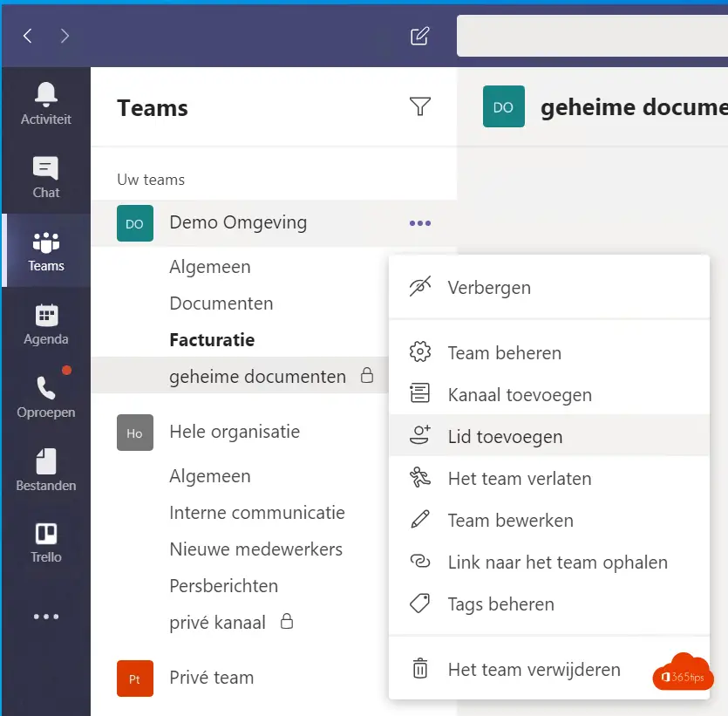Choose Het team verwijderen
The height and width of the screenshot is (716, 728).
[549, 669]
